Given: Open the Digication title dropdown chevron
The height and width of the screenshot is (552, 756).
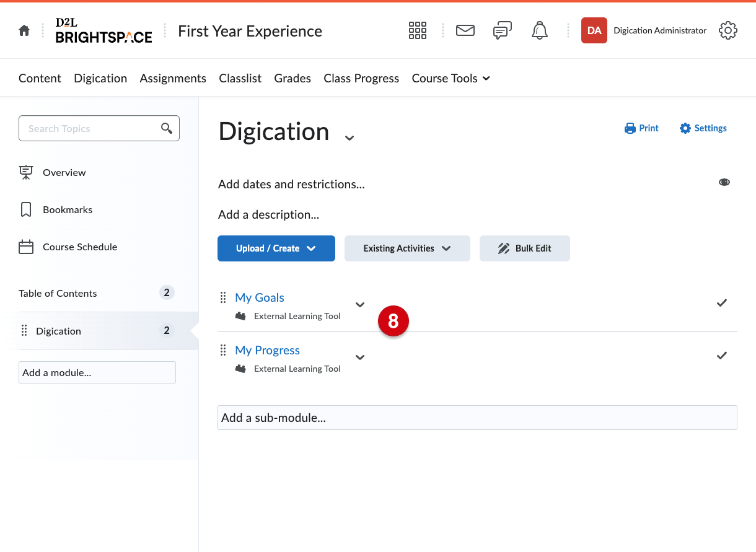Looking at the screenshot, I should 349,138.
